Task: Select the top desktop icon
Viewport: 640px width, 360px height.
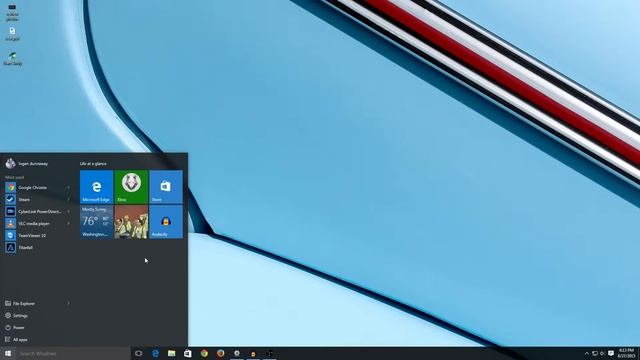Action: tap(12, 13)
